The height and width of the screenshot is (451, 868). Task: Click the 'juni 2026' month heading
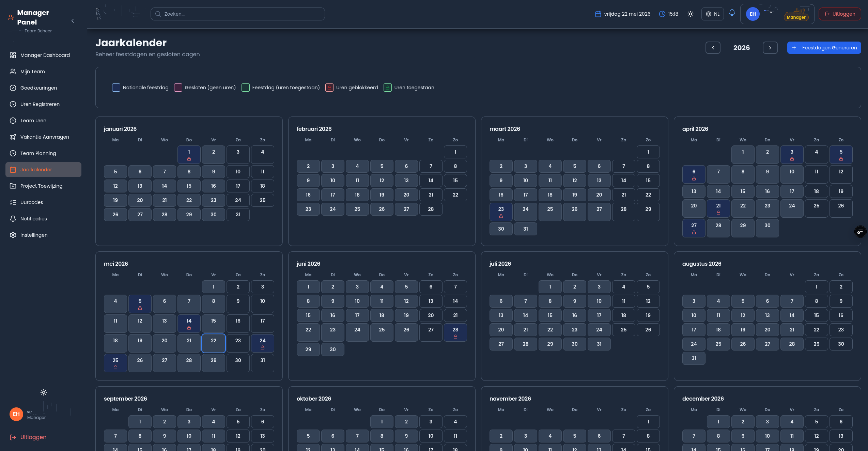click(x=308, y=264)
